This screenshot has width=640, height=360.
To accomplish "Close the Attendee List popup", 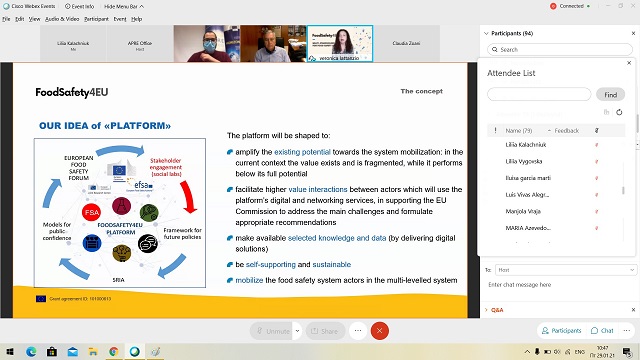I will point(629,63).
